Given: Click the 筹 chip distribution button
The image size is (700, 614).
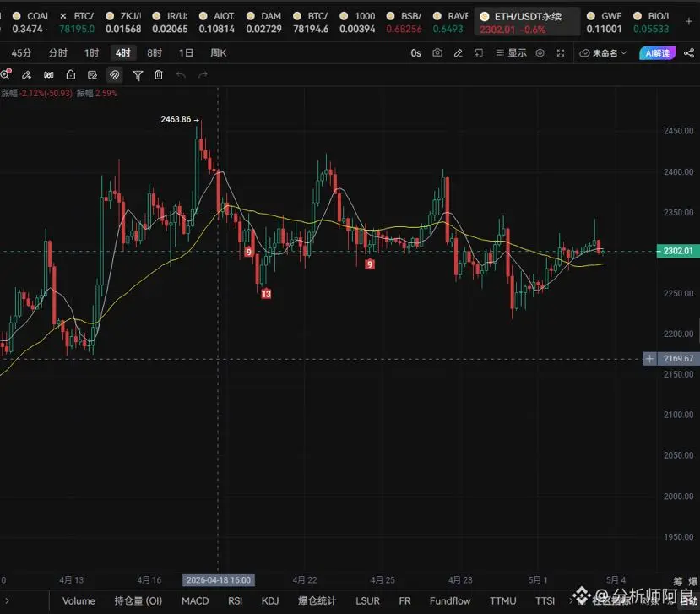Looking at the screenshot, I should 678,581.
